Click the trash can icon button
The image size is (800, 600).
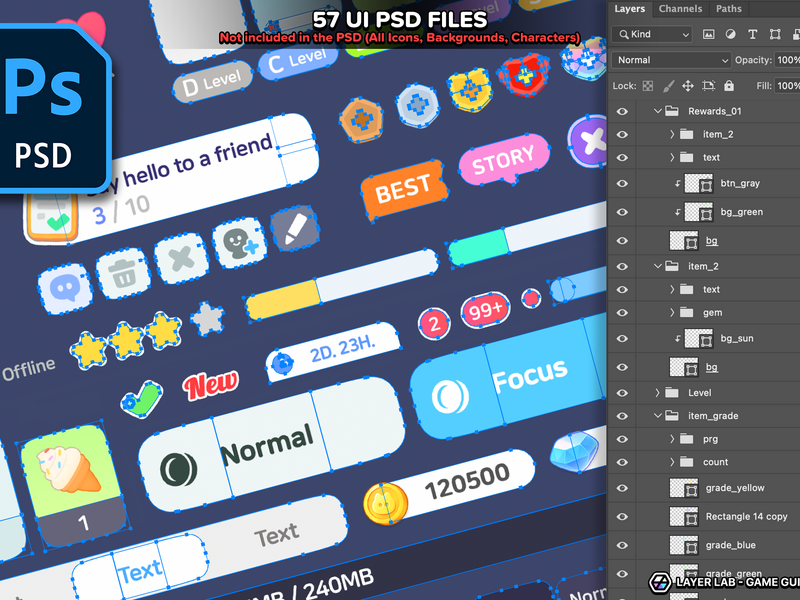pyautogui.click(x=123, y=273)
